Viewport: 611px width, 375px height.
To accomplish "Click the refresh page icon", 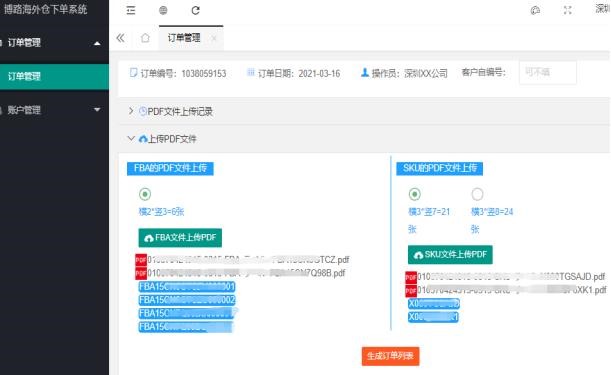I will click(196, 11).
